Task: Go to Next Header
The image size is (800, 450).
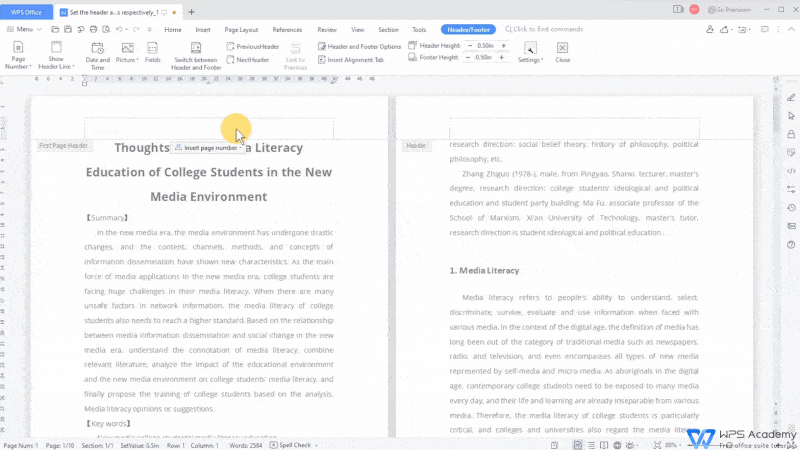Action: 247,60
